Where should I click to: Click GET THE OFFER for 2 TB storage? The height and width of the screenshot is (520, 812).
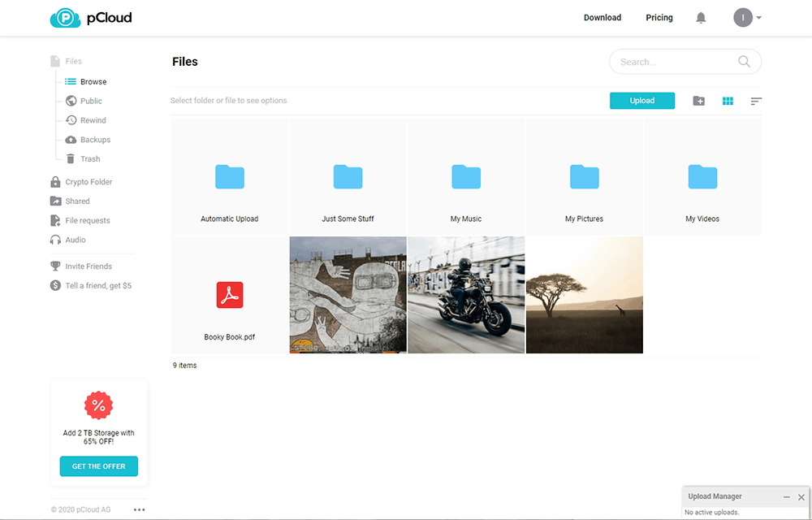[x=98, y=466]
